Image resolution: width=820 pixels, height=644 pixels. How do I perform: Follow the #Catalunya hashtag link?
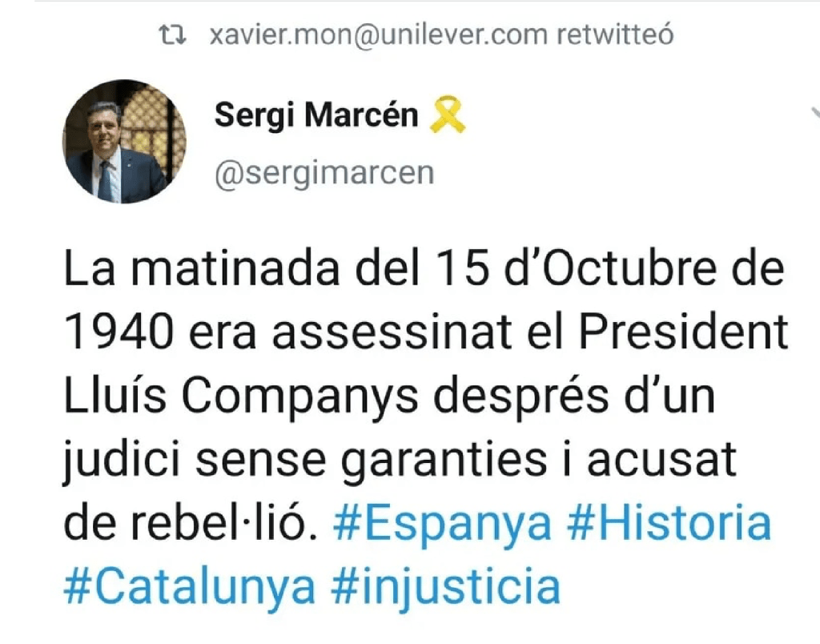[x=189, y=587]
